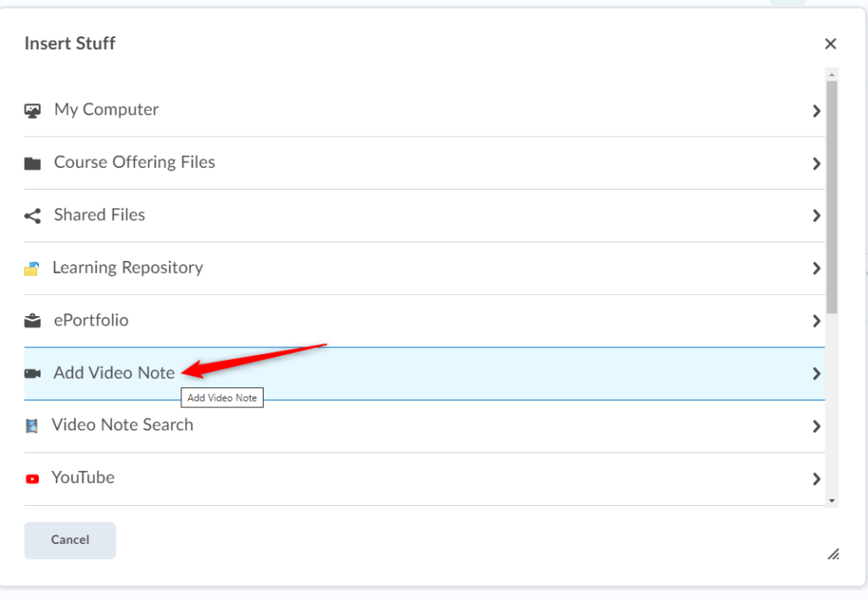Open the chevron beside Learning Repository
The image size is (868, 599).
[816, 269]
